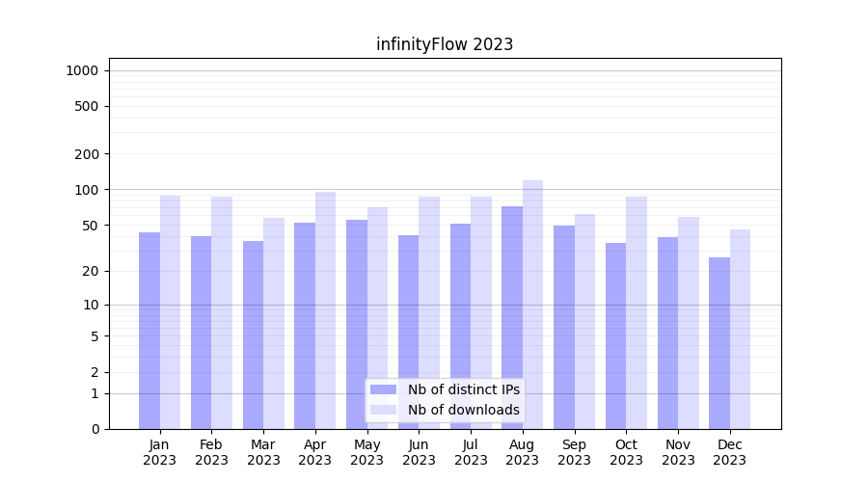Click the Dec 2023 downloads bar
Viewport: 868px width, 482px height.
[x=740, y=329]
